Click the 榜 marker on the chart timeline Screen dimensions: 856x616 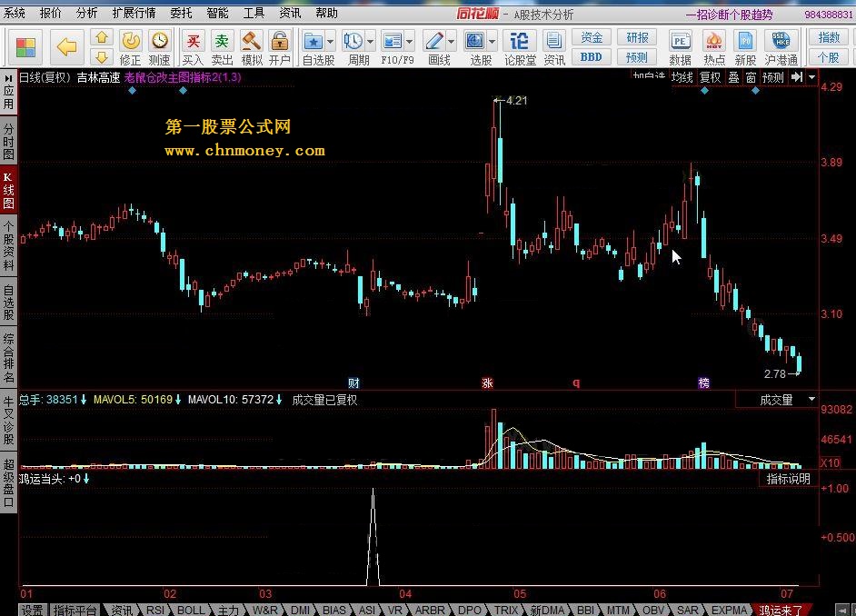click(704, 383)
